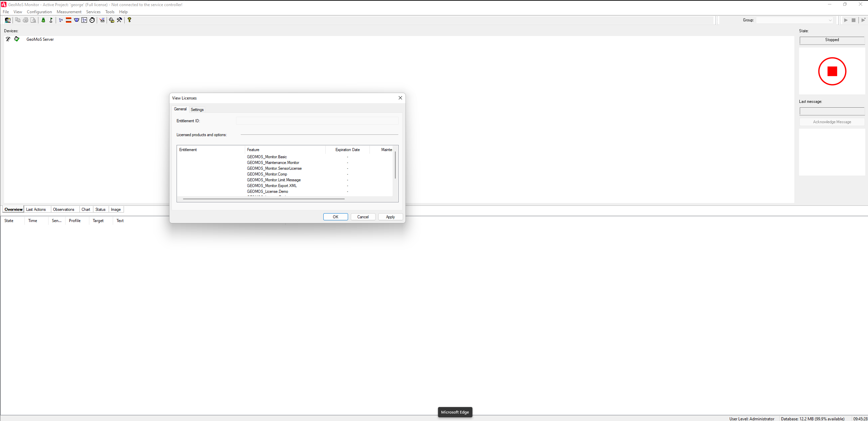Image resolution: width=868 pixels, height=421 pixels.
Task: Select the GEOMOS_Monitor.Basic row
Action: pyautogui.click(x=285, y=157)
